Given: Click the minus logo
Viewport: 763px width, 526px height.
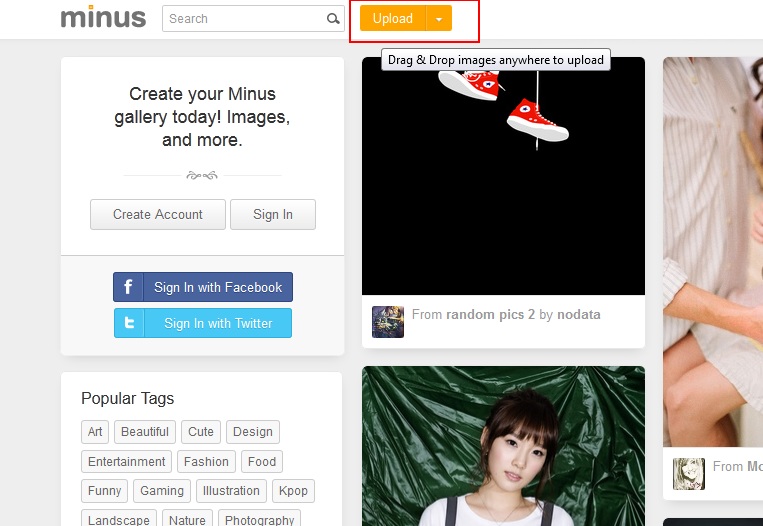Looking at the screenshot, I should click(103, 17).
